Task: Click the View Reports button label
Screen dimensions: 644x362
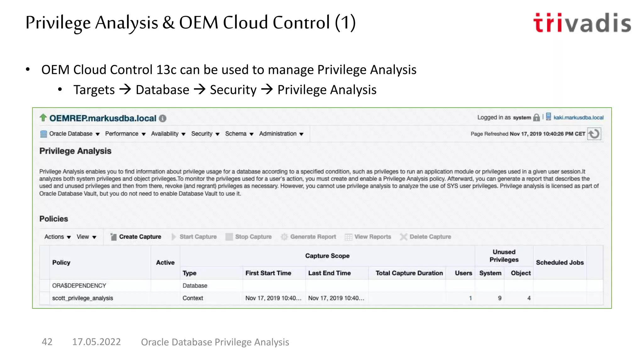Action: pos(373,237)
